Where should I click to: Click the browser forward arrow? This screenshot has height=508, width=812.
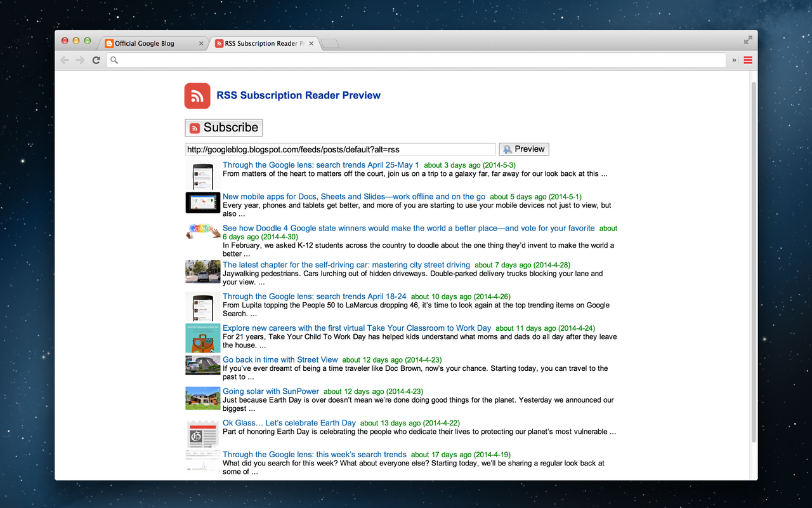click(80, 60)
